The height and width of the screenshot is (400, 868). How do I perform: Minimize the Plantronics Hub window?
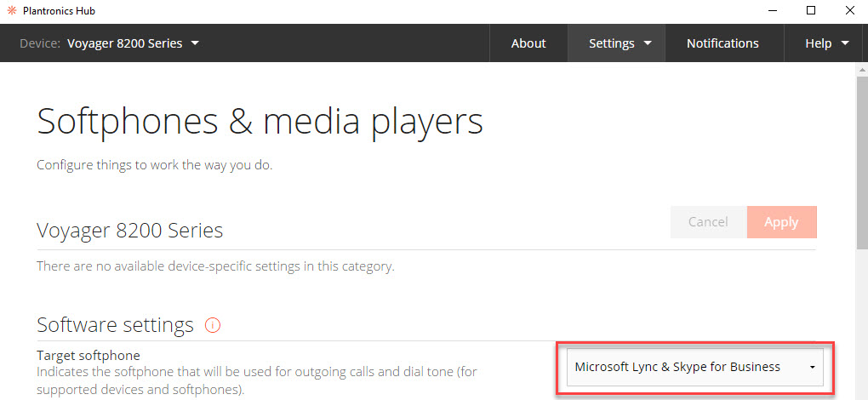pos(772,11)
